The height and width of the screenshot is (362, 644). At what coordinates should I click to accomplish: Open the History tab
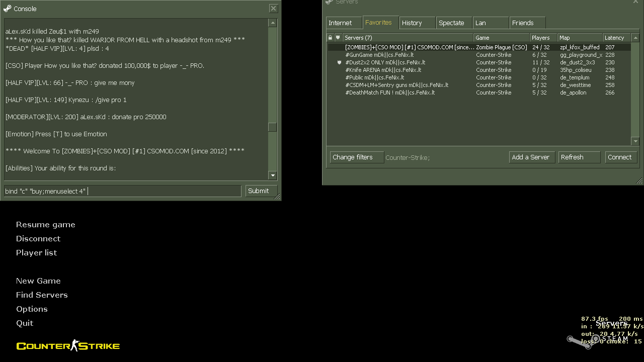click(x=417, y=23)
